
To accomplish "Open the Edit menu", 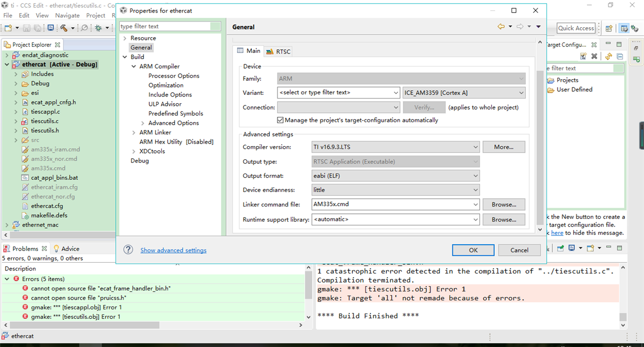I will tap(24, 15).
